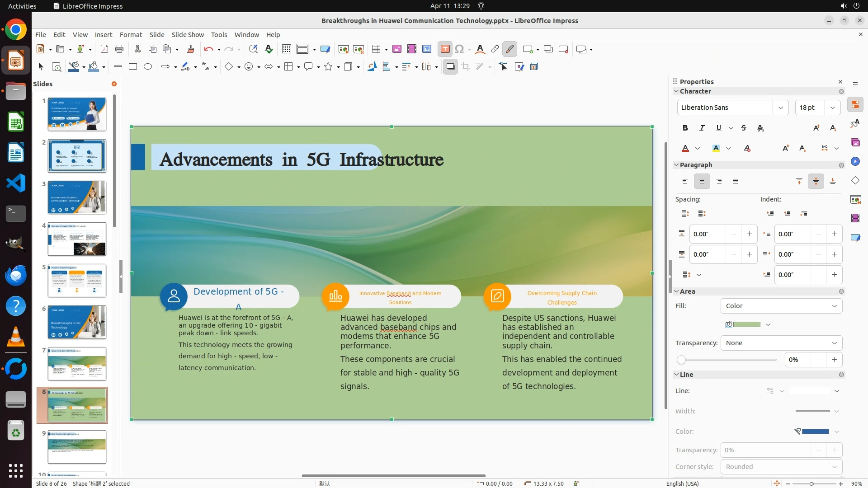
Task: Open the Slide Show menu
Action: click(188, 35)
